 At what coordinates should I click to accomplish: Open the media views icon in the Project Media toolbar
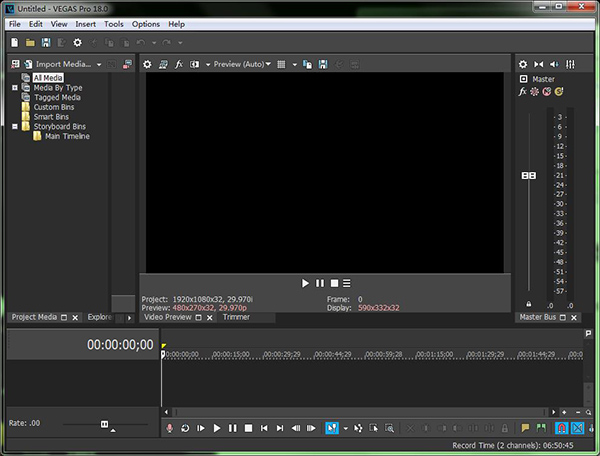tap(127, 64)
